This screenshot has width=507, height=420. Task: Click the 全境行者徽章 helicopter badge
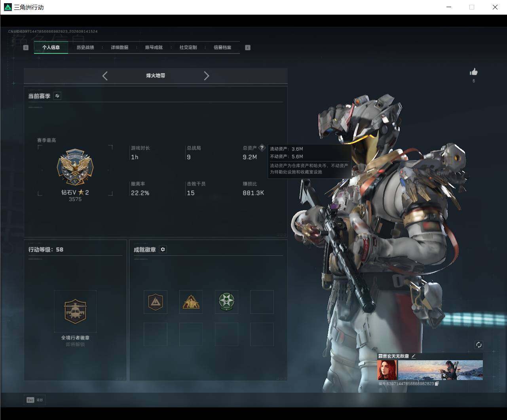tap(75, 311)
